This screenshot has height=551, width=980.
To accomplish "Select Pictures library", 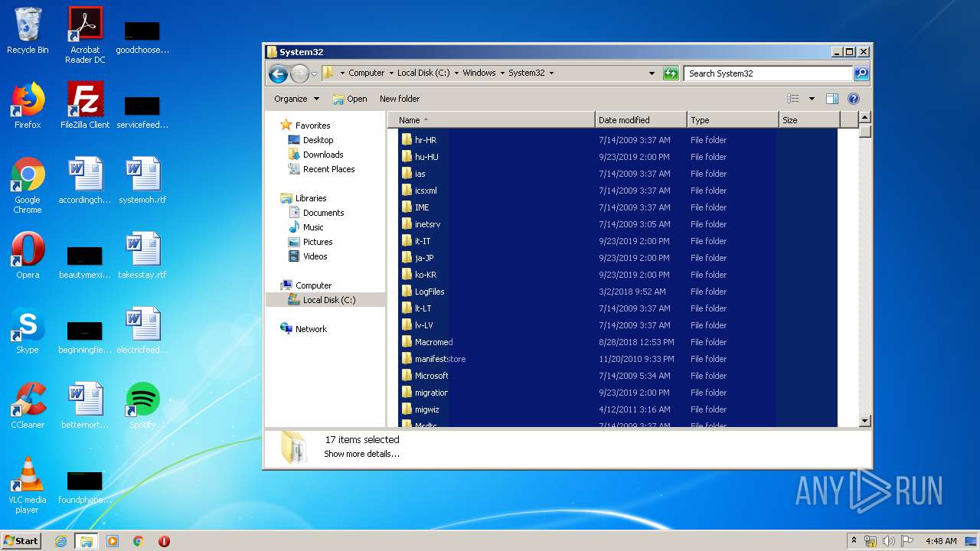I will coord(309,242).
